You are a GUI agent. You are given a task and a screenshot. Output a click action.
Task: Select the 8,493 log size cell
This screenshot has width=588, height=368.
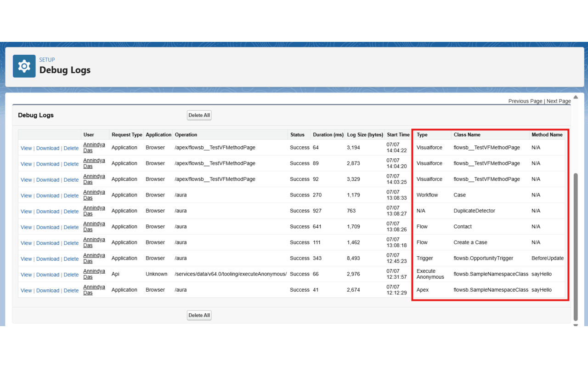pyautogui.click(x=354, y=259)
